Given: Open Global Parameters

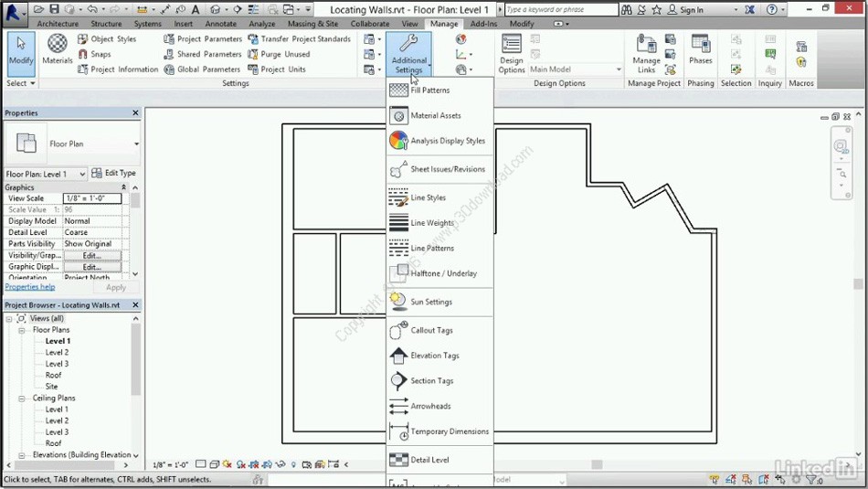Looking at the screenshot, I should click(202, 69).
